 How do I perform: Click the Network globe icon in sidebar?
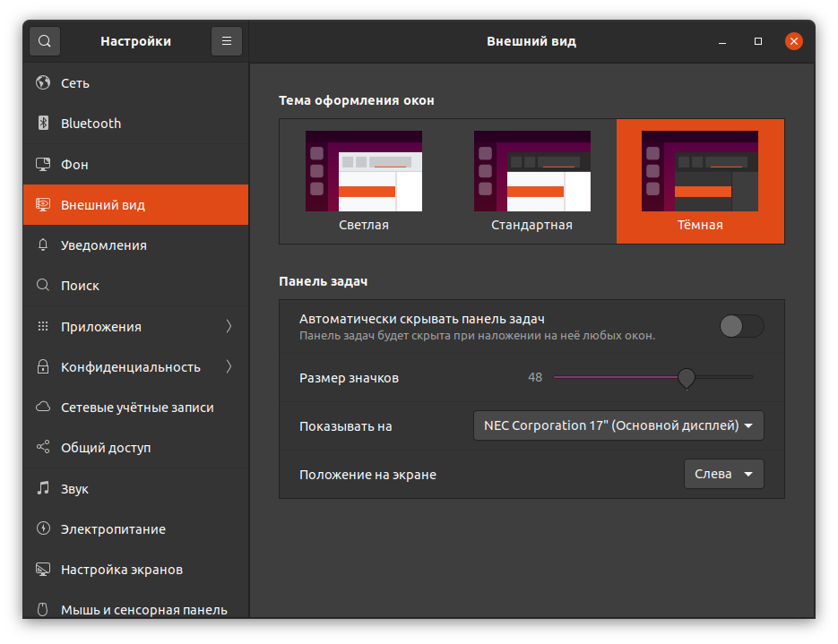42,83
